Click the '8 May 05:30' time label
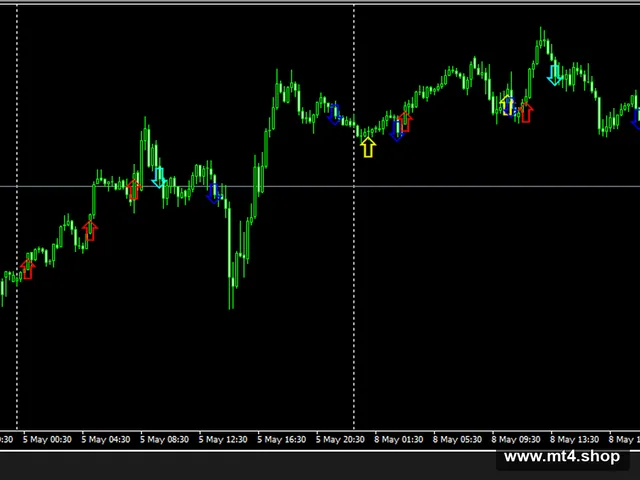Viewport: 640px width, 480px height. pyautogui.click(x=458, y=440)
